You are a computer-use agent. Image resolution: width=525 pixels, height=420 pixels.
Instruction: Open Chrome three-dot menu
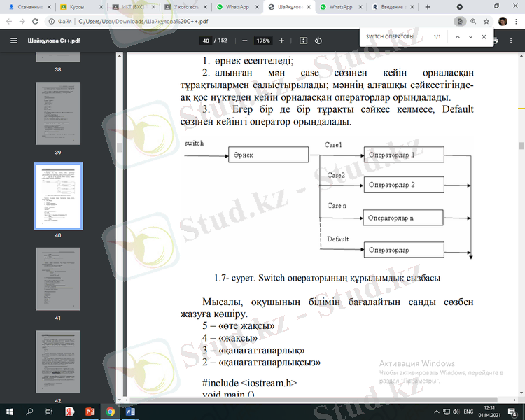(x=516, y=22)
